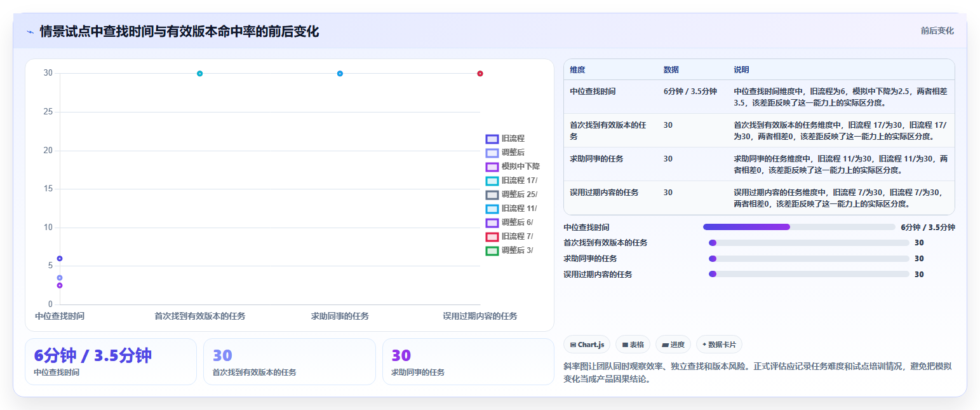Screen dimensions: 980x410
Task: Click the 误用过期内容的任务 x-axis label
Action: 480,316
